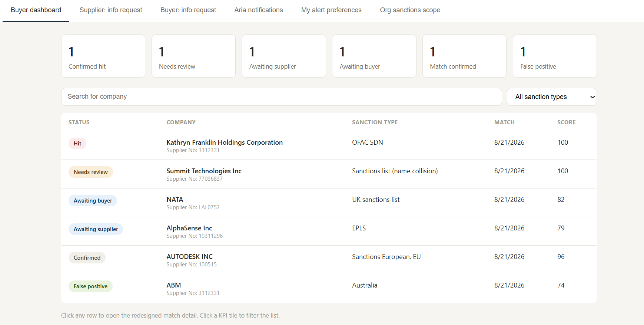Click Sanctions list (name collision) cell
The width and height of the screenshot is (644, 325).
(395, 171)
